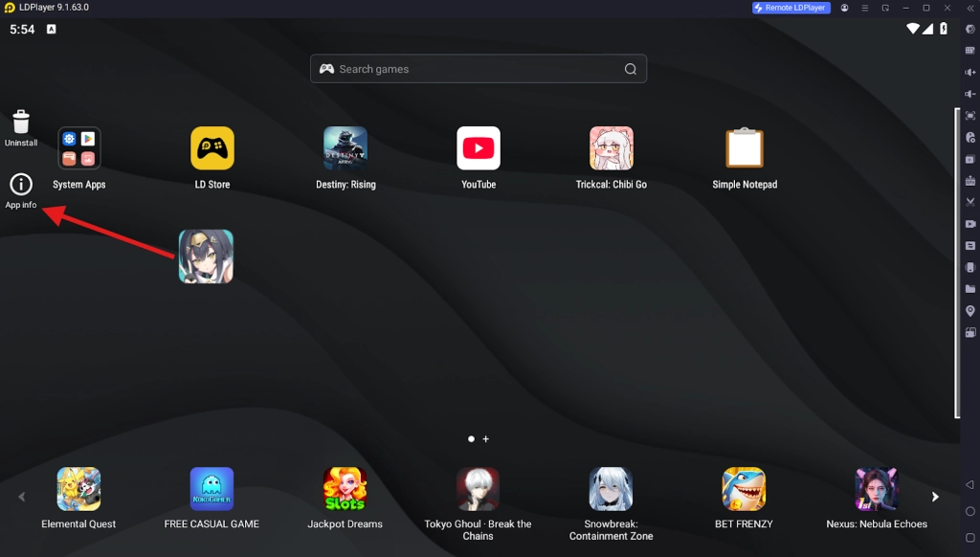Viewport: 980px width, 557px height.
Task: Collapse the right sidebar with double-chevron
Action: [x=969, y=8]
